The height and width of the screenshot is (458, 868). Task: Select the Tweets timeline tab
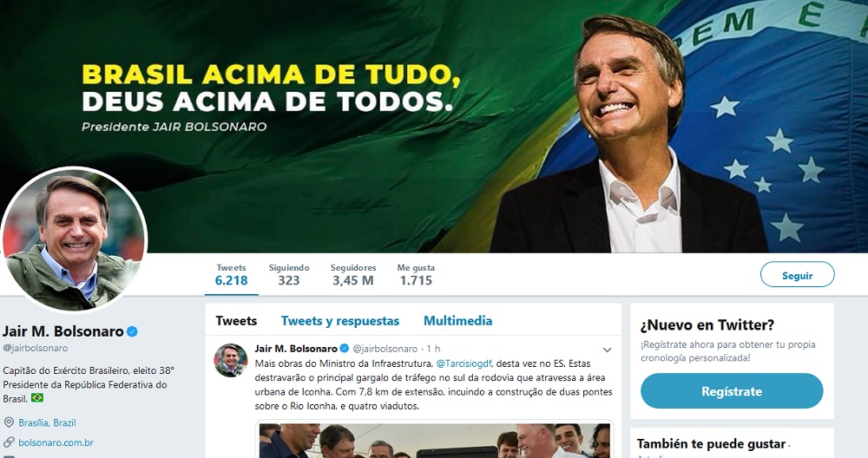point(236,321)
